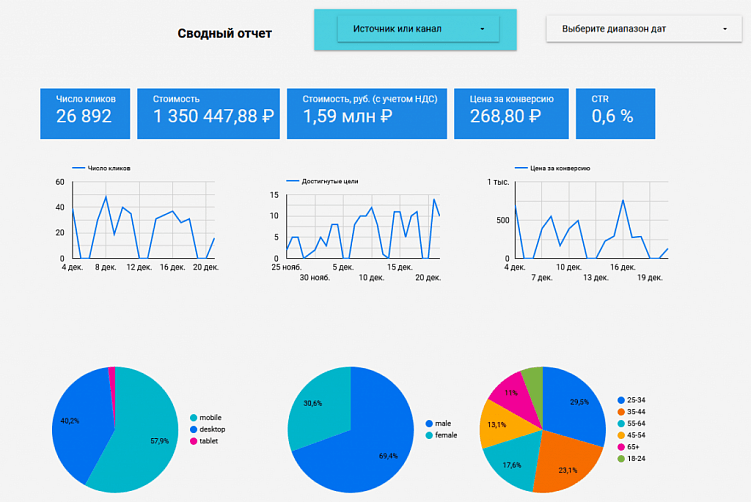Expand the Выберите диапазон дат selector
This screenshot has width=751, height=502.
point(644,29)
